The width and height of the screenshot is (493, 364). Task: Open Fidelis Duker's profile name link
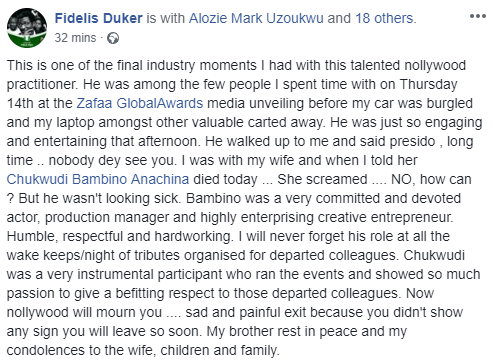coord(99,18)
